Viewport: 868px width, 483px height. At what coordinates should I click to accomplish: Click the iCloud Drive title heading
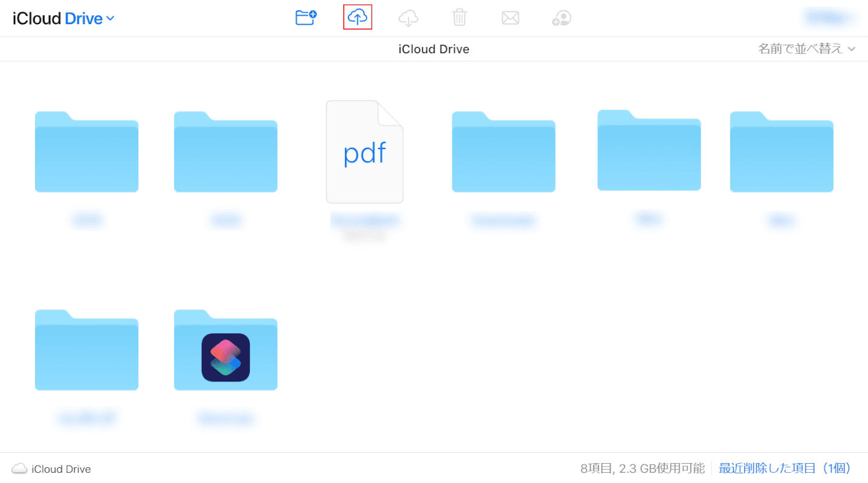click(x=434, y=49)
